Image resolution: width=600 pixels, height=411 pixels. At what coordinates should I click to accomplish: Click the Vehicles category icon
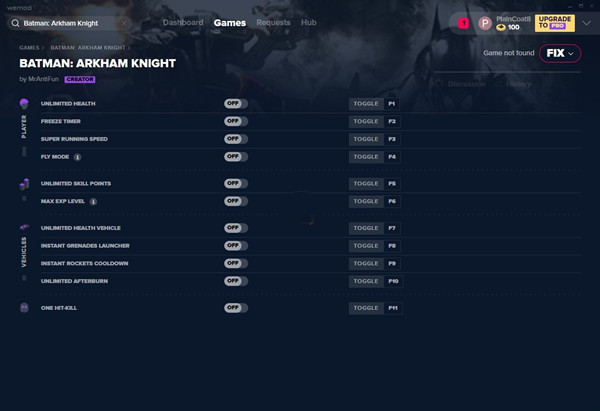[24, 227]
